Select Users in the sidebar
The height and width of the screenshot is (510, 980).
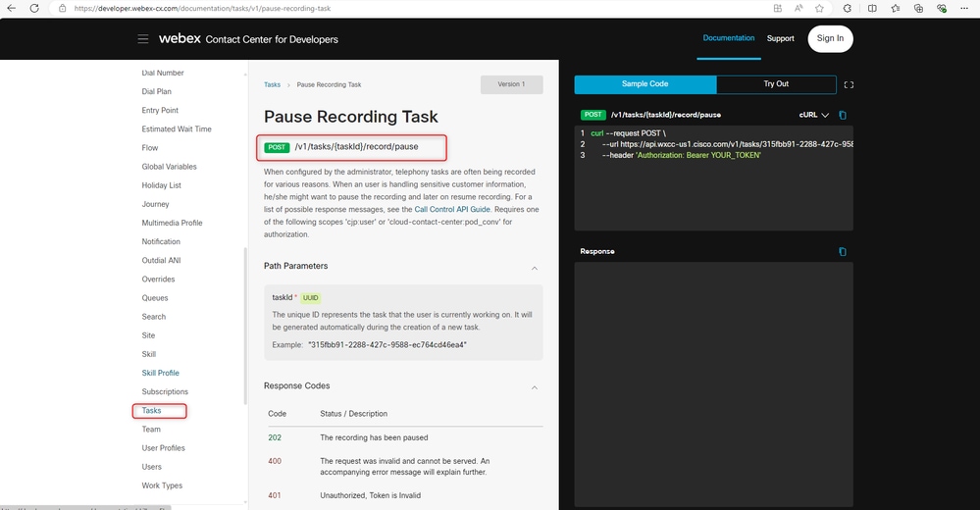[x=151, y=466]
